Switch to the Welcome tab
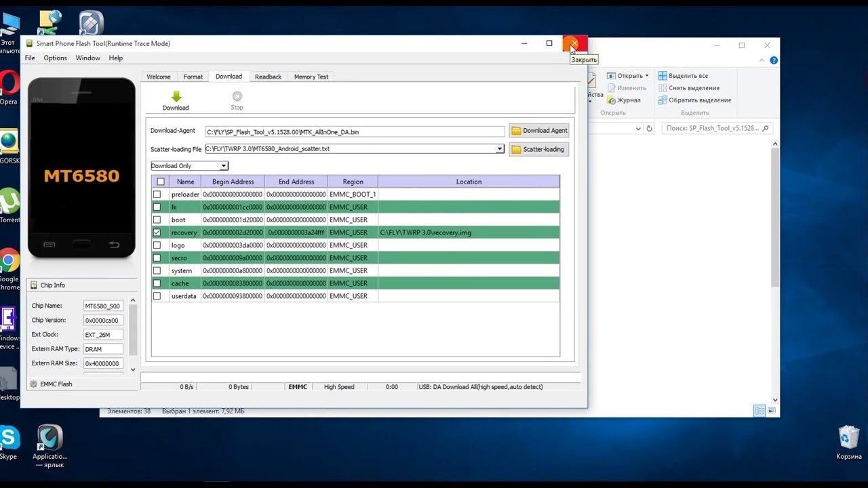Screen dimensions: 868x488 pos(159,77)
